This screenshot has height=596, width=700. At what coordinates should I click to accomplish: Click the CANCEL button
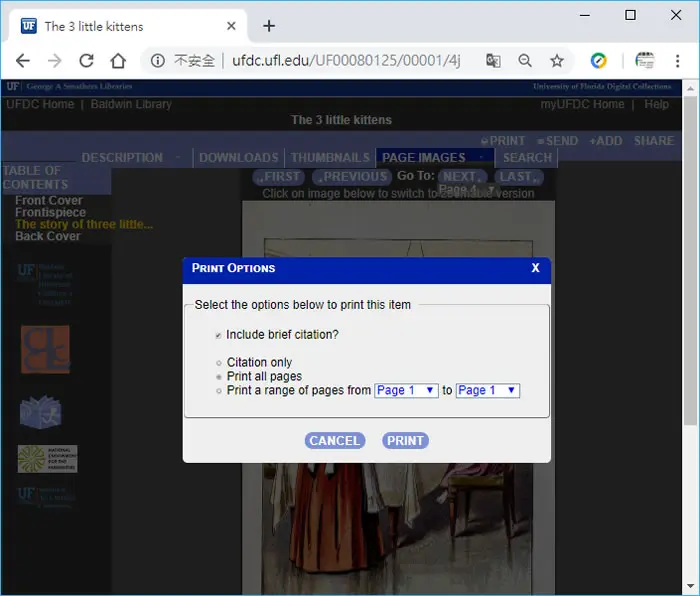click(335, 441)
